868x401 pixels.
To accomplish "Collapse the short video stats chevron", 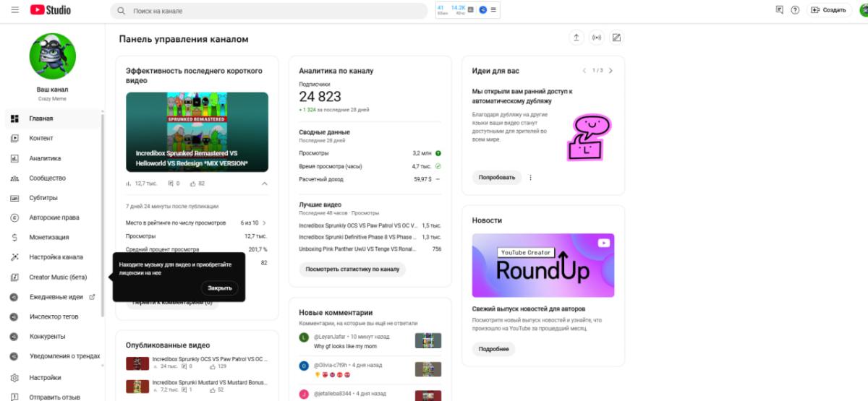I will pos(264,184).
